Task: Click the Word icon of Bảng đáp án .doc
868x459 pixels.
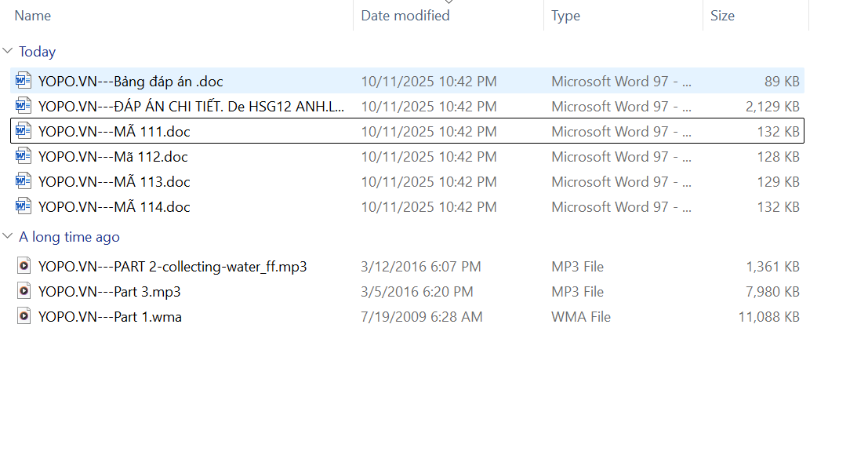Action: pyautogui.click(x=24, y=81)
